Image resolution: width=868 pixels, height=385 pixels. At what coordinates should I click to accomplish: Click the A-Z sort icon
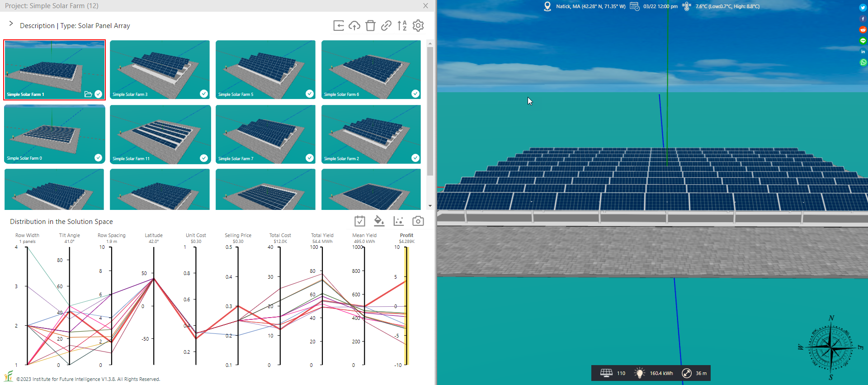[x=402, y=26]
